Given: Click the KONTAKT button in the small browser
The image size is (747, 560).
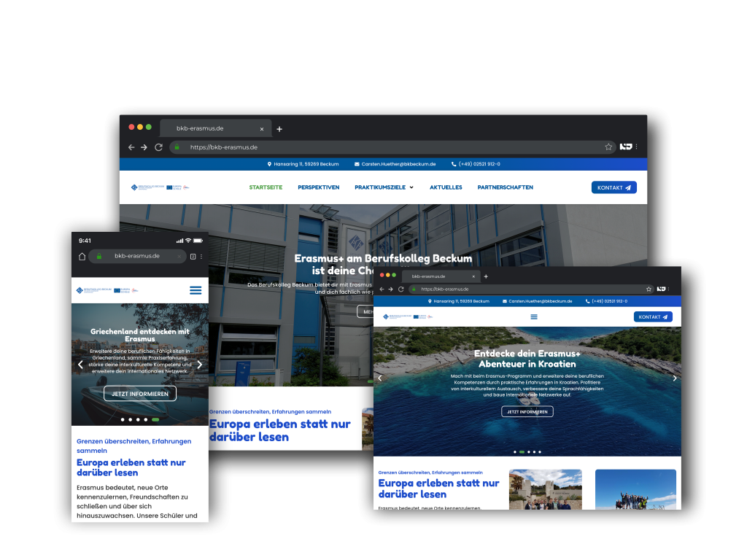Looking at the screenshot, I should (653, 317).
